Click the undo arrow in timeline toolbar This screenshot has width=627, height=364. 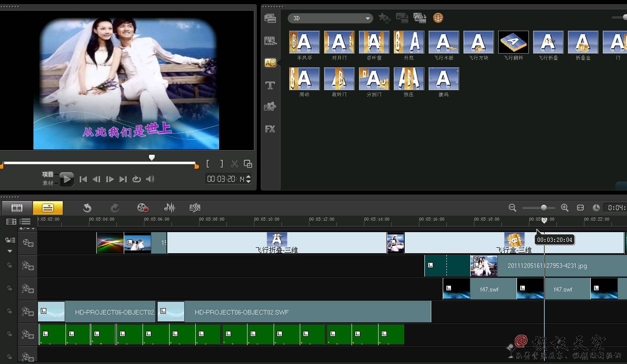(x=87, y=208)
